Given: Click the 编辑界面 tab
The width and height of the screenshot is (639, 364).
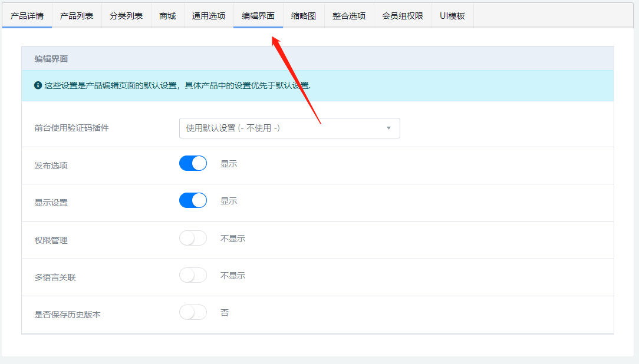Looking at the screenshot, I should 258,16.
